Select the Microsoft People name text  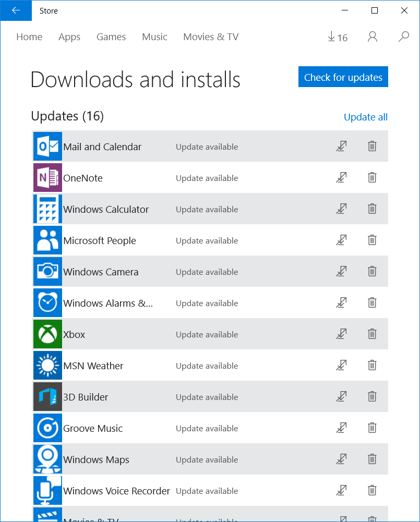[100, 241]
